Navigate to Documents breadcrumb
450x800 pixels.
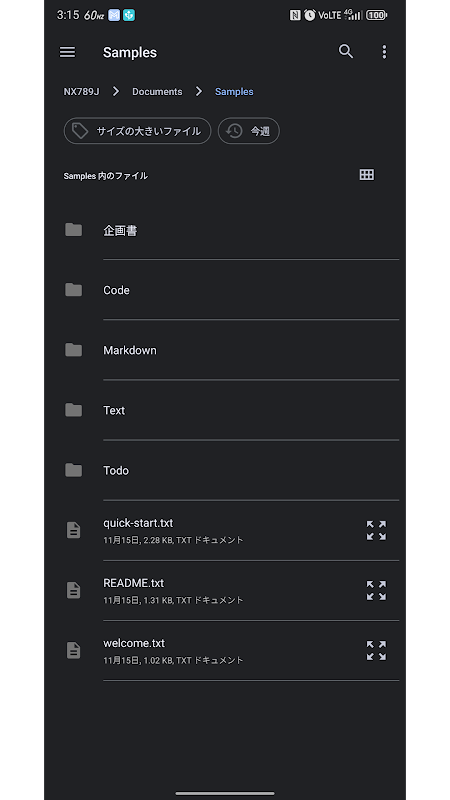tap(157, 92)
